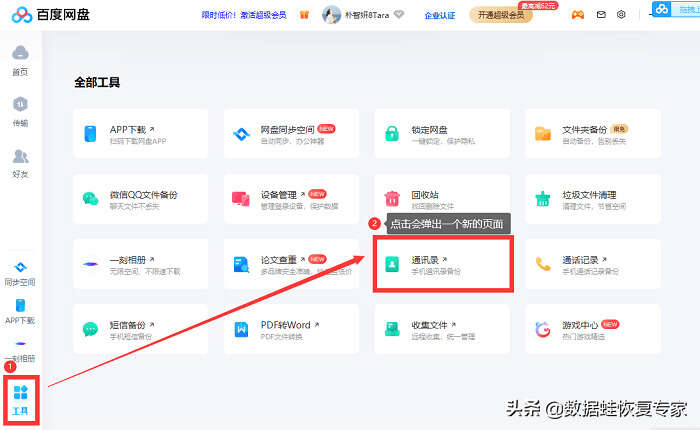Click the user avatar picture
The width and height of the screenshot is (700, 430).
point(331,15)
